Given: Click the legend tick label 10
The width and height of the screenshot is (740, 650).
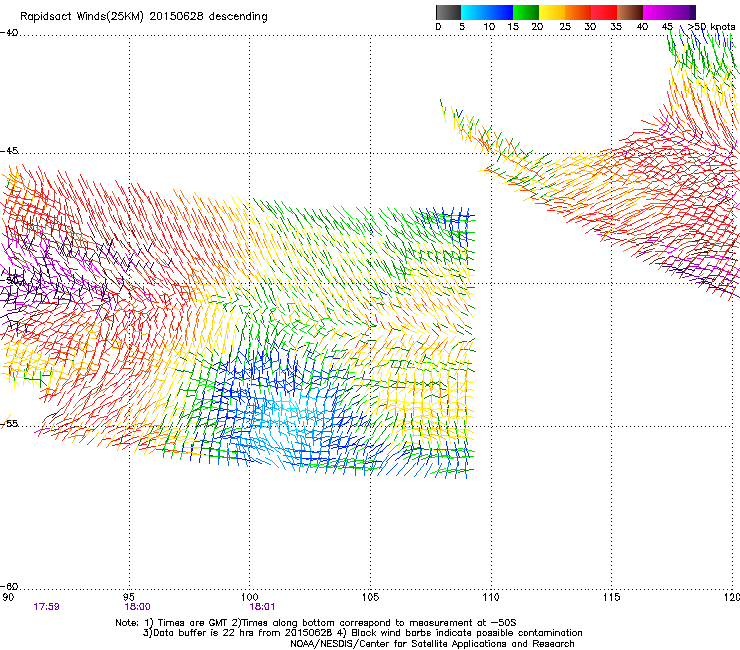Looking at the screenshot, I should (x=489, y=27).
